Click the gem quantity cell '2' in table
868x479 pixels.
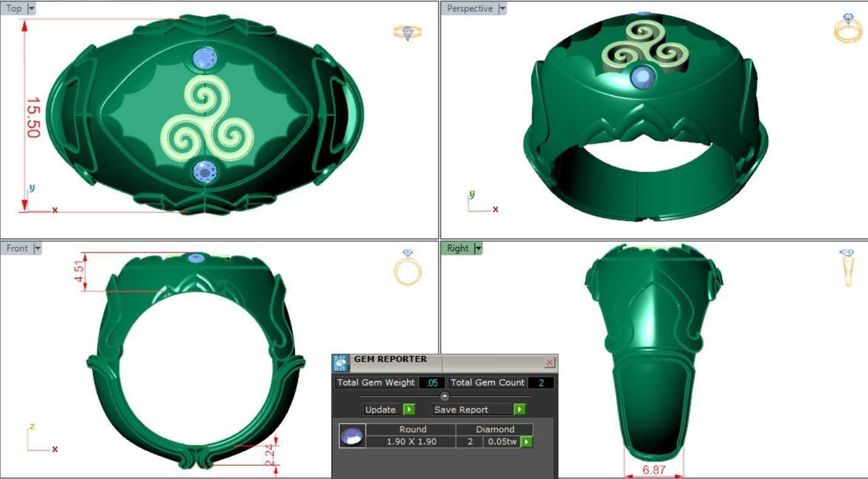click(470, 441)
